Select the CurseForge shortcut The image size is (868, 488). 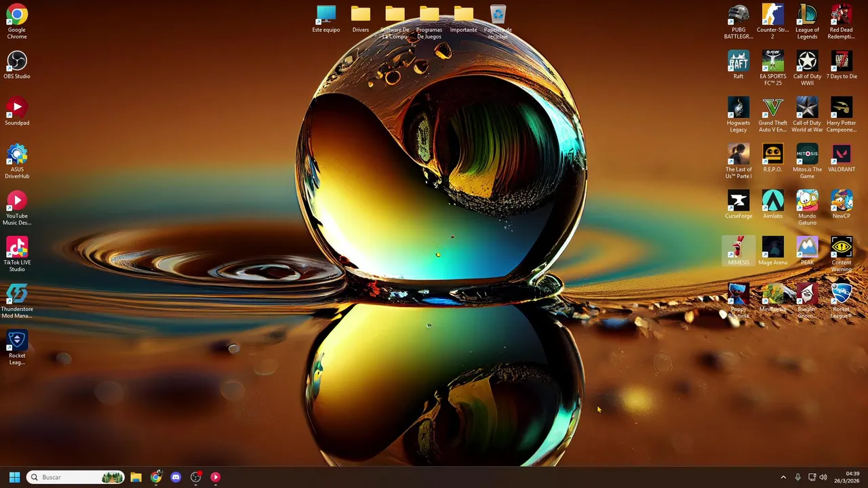(x=738, y=205)
